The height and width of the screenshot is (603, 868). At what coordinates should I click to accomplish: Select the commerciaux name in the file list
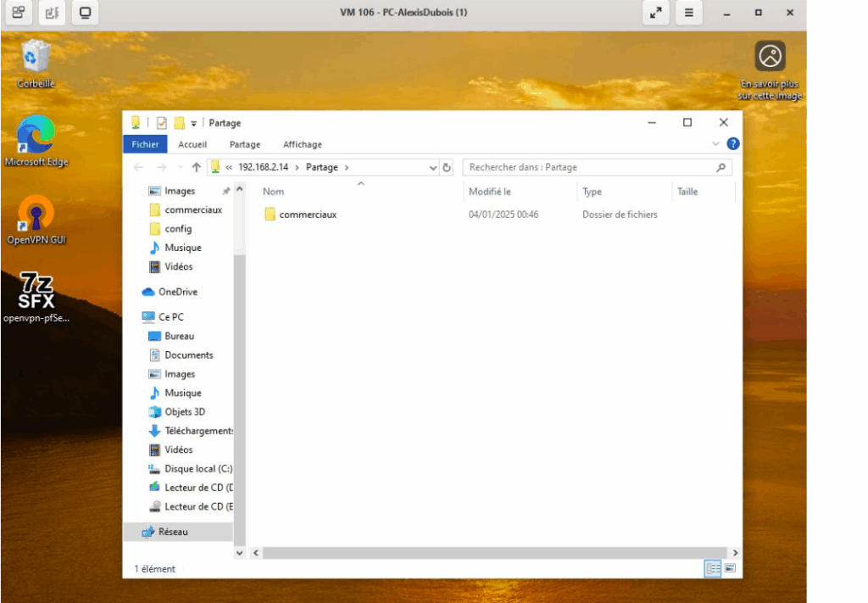click(x=308, y=215)
